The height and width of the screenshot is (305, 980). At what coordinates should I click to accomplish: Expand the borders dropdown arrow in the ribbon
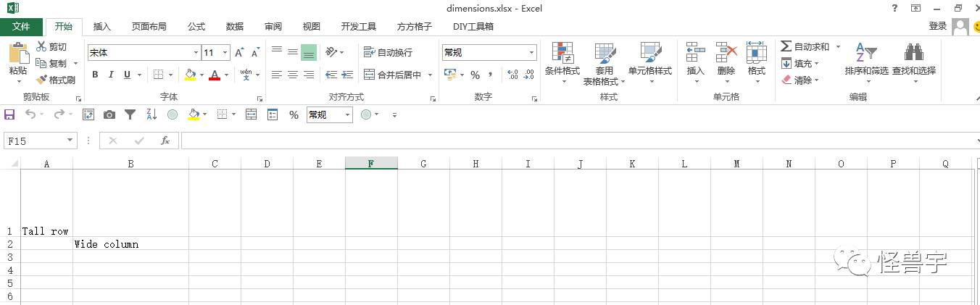pyautogui.click(x=171, y=75)
